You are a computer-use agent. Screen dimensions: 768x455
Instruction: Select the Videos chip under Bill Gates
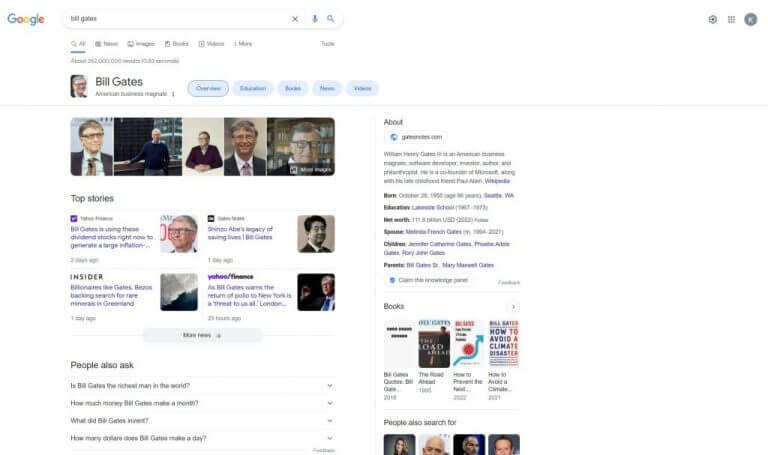click(362, 89)
